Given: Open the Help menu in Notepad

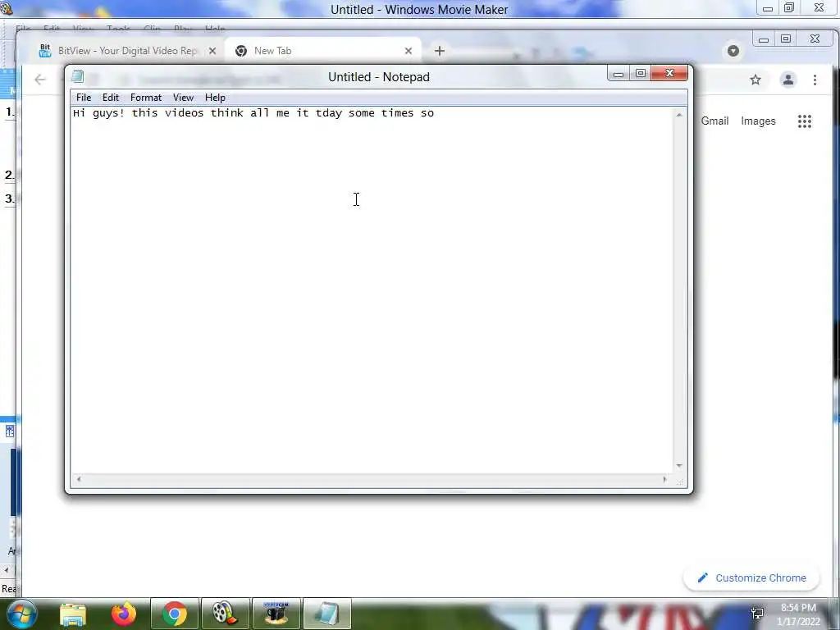Looking at the screenshot, I should 215,98.
